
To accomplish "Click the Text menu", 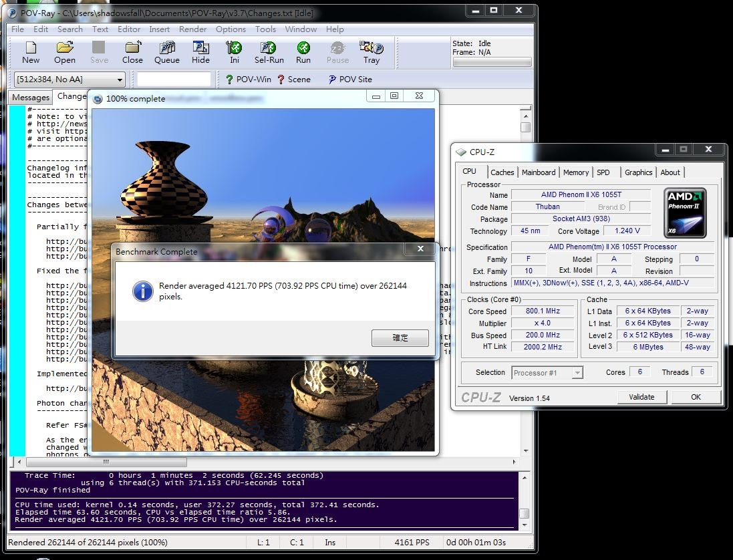I will tap(100, 29).
